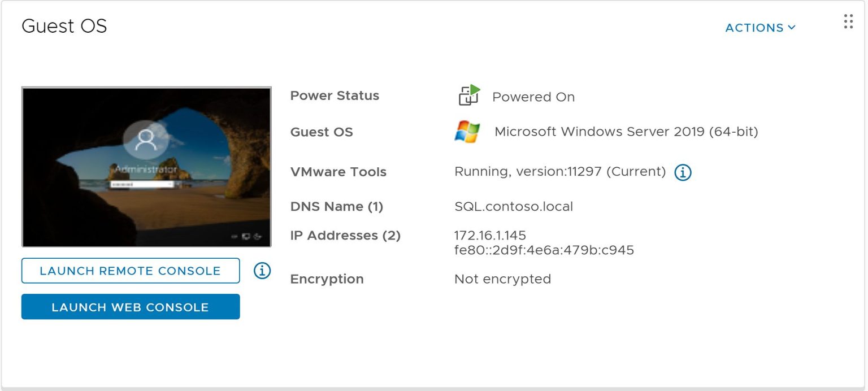Click the password field in the console preview
Viewport: 868px width, 391px height.
[x=138, y=185]
